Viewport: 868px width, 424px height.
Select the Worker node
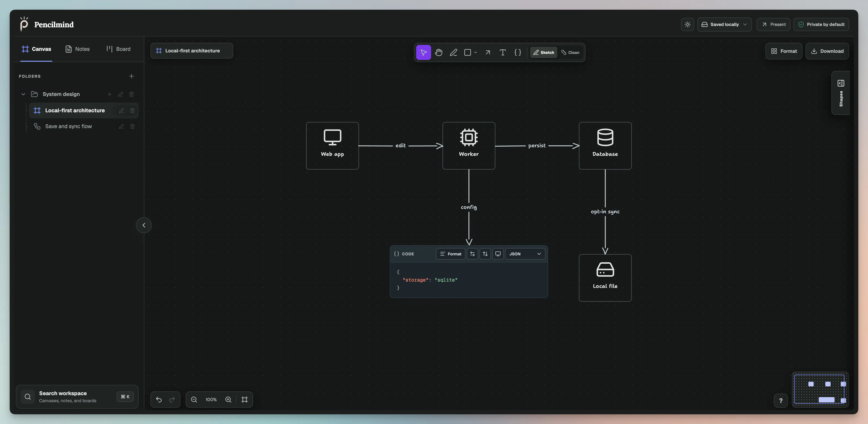tap(469, 146)
